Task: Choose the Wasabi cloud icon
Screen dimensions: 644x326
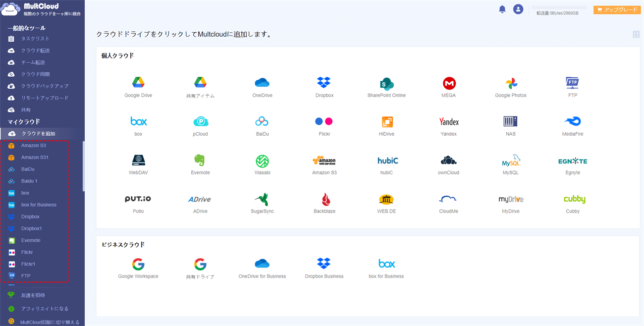Action: [262, 161]
